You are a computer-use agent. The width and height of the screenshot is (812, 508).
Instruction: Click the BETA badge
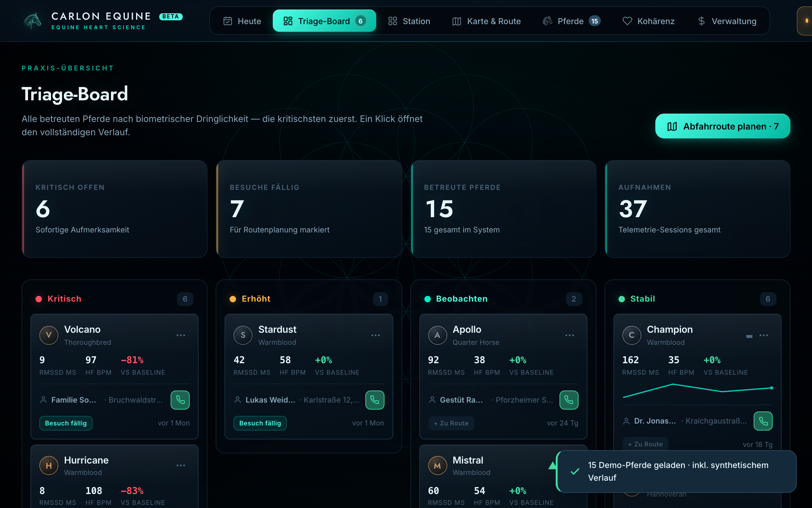[171, 17]
